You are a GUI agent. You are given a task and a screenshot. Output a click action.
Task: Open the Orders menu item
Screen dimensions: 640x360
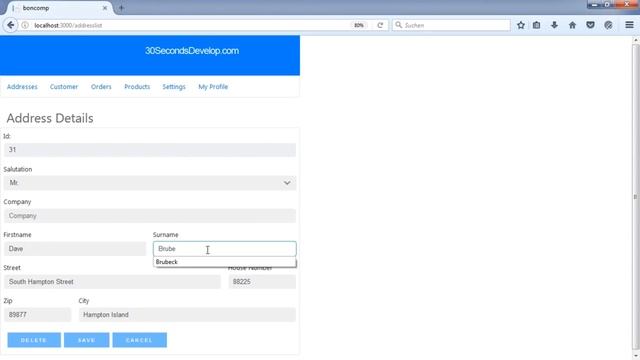tap(101, 87)
